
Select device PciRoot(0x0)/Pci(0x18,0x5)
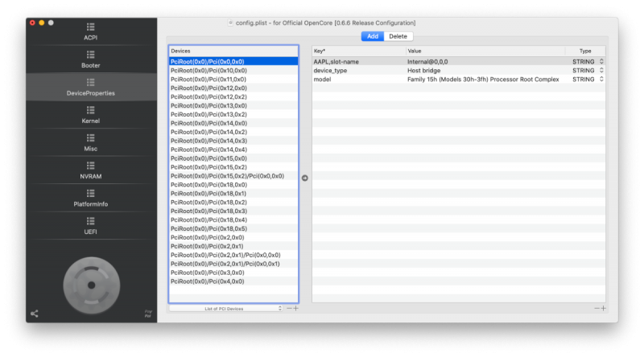pyautogui.click(x=233, y=228)
